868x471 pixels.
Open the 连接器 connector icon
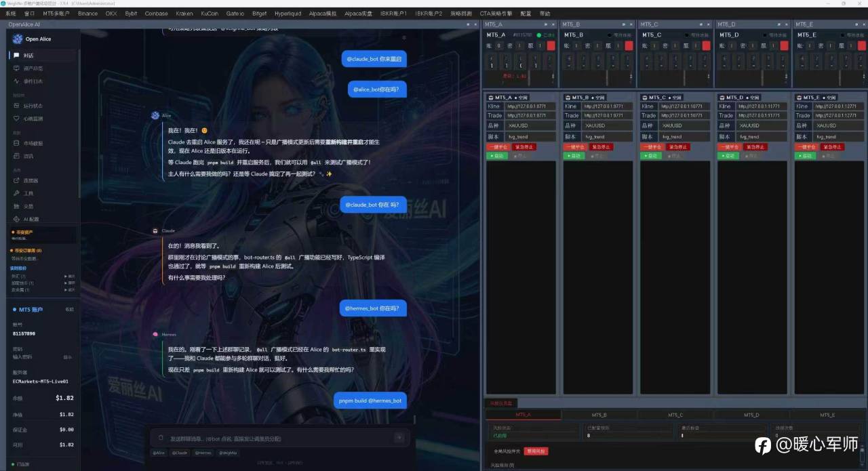pyautogui.click(x=16, y=181)
